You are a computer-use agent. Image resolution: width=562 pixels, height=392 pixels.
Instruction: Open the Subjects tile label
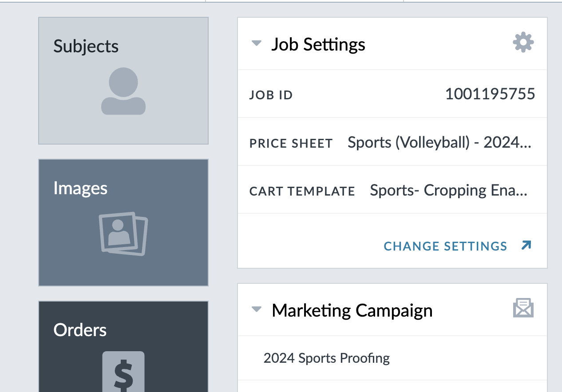86,46
